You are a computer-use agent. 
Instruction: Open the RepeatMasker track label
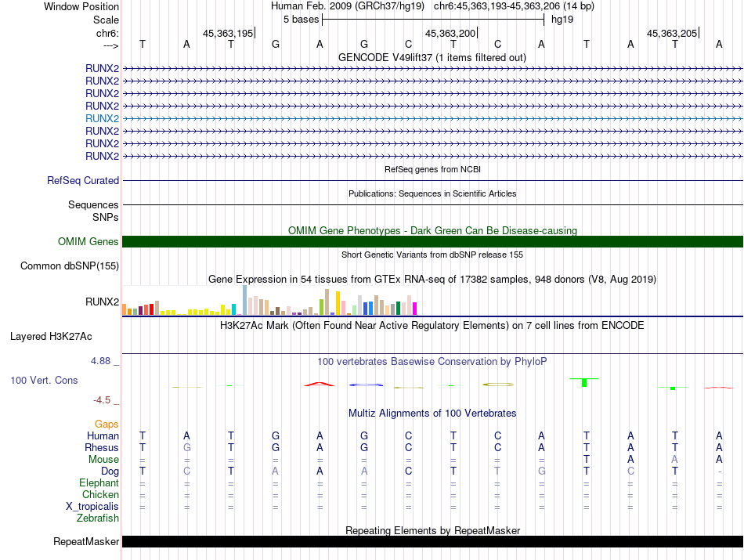[x=86, y=541]
